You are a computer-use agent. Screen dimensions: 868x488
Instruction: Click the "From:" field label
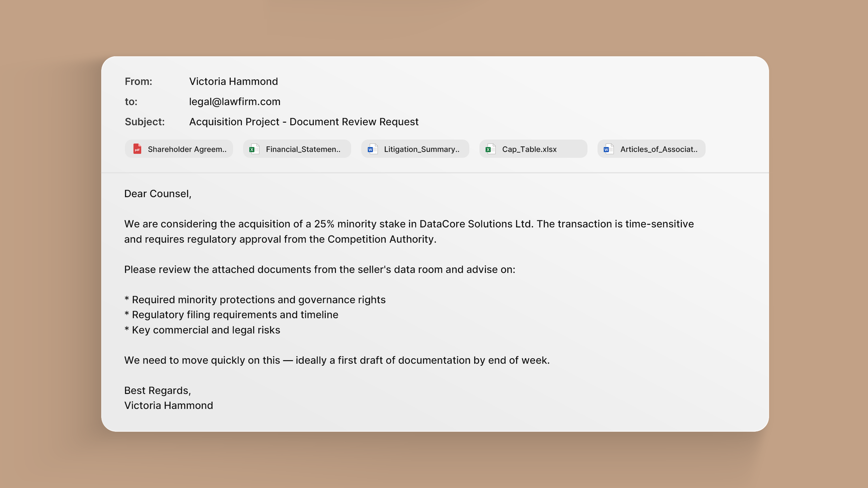138,81
